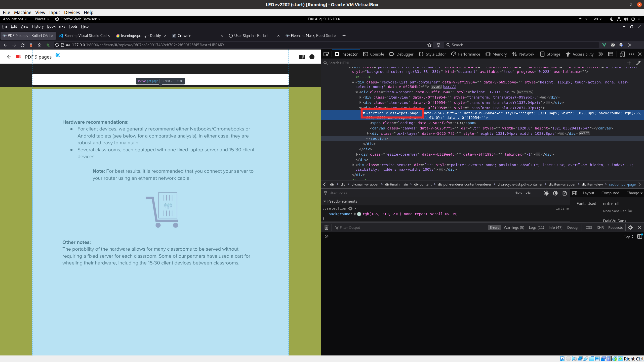
Task: Open the PDF bookmarks sidebar icon
Action: coord(302,57)
